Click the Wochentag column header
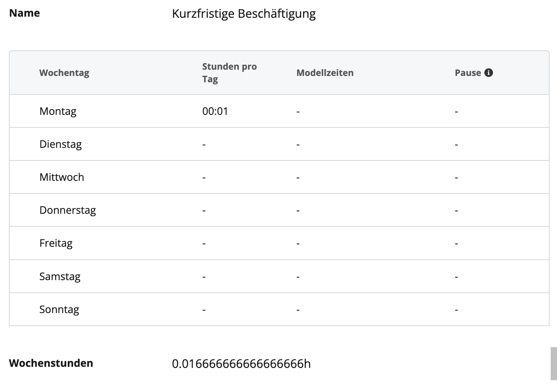557x392 pixels. pos(64,73)
